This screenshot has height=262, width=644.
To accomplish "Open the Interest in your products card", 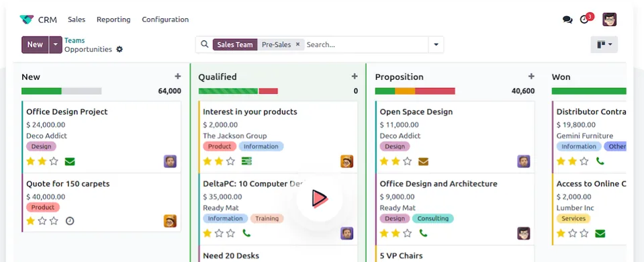I will point(277,137).
